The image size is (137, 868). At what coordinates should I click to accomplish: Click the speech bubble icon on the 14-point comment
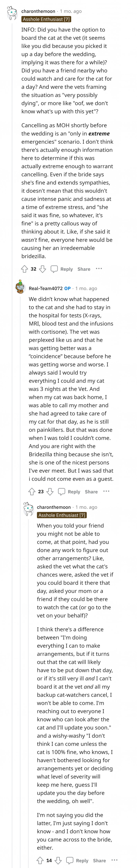(x=70, y=860)
